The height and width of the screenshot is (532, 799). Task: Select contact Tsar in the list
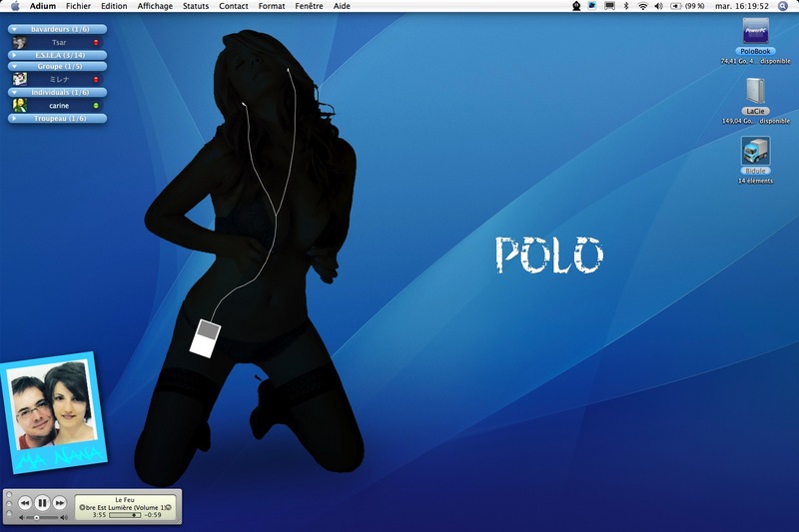click(58, 42)
